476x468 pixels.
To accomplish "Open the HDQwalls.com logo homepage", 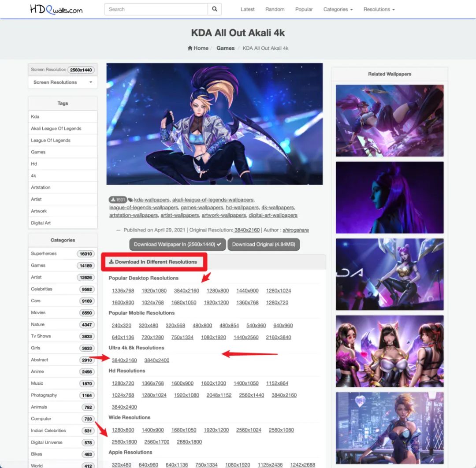I will tap(56, 9).
